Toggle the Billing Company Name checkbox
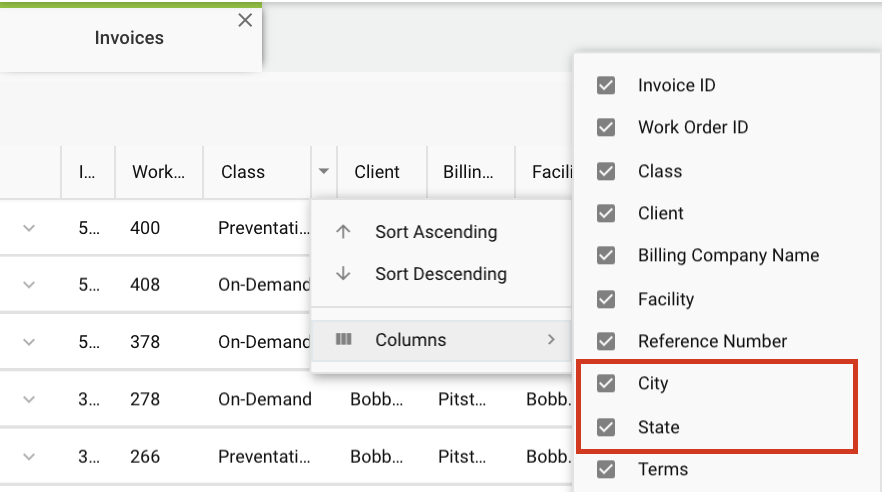The width and height of the screenshot is (882, 492). click(606, 255)
